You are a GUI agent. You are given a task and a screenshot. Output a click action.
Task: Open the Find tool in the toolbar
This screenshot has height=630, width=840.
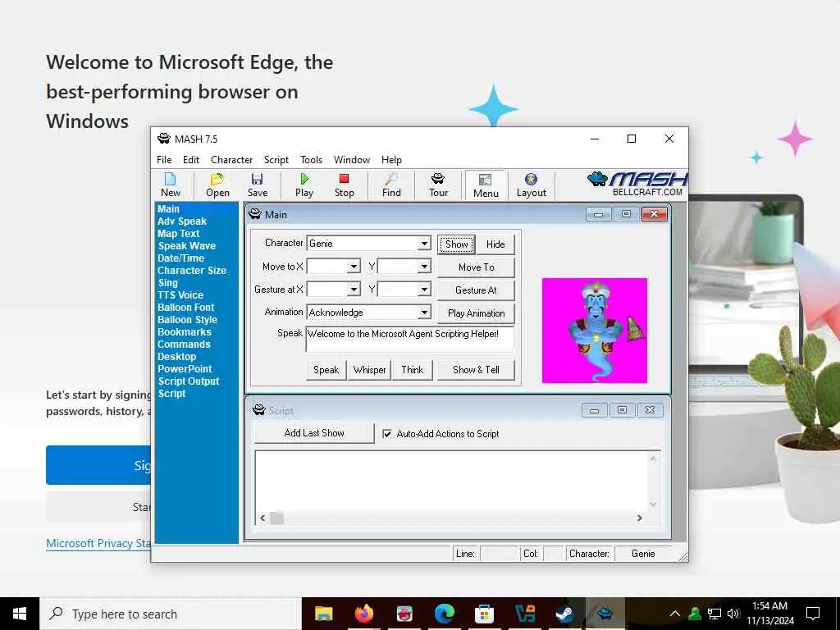[391, 185]
